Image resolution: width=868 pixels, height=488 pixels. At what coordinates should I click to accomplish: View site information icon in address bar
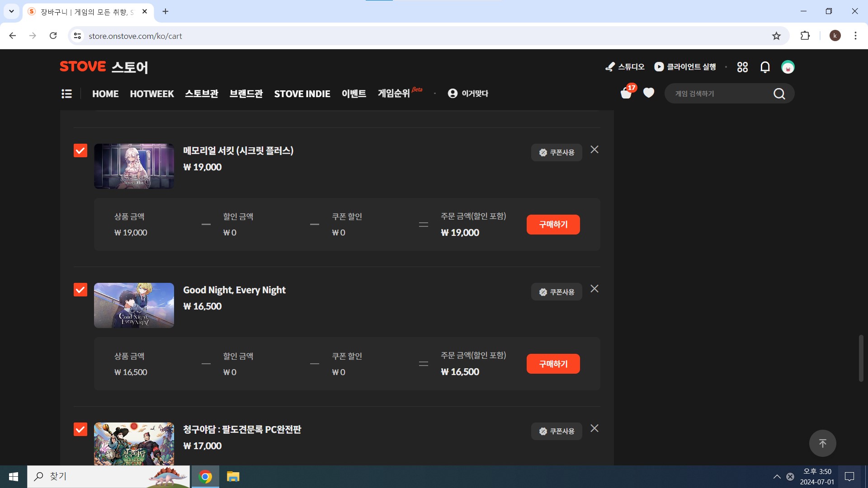(x=78, y=36)
